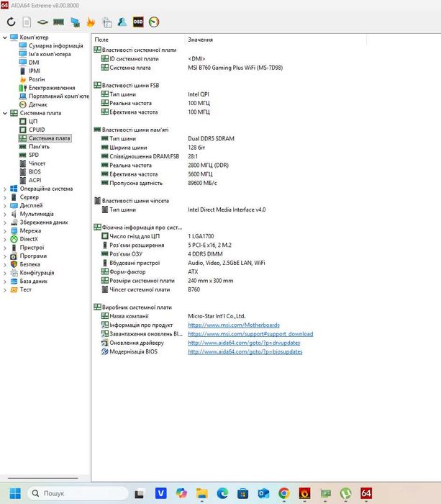Expand the Операційна система node
Screen dimensions: 441x504
[x=5, y=189]
